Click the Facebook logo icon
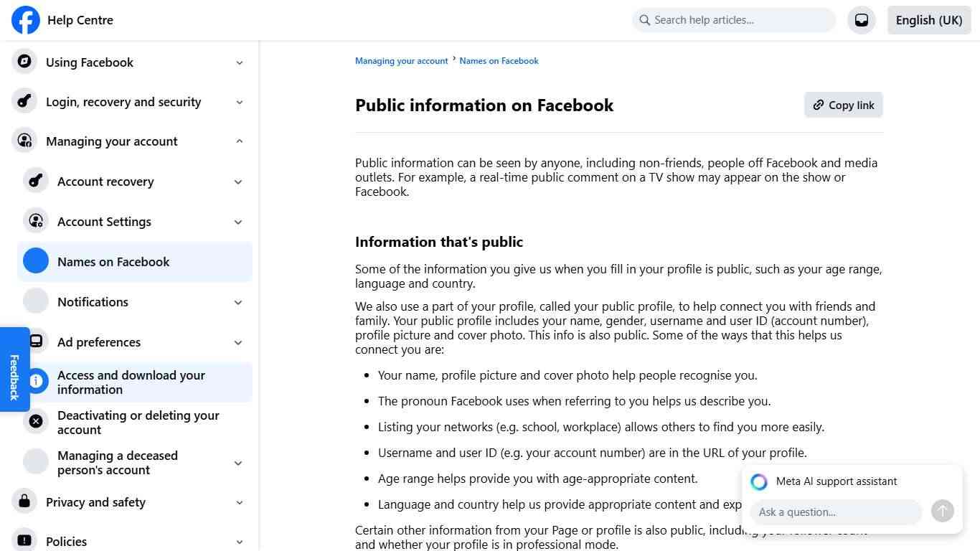Screen dimensions: 980x551 pos(25,19)
